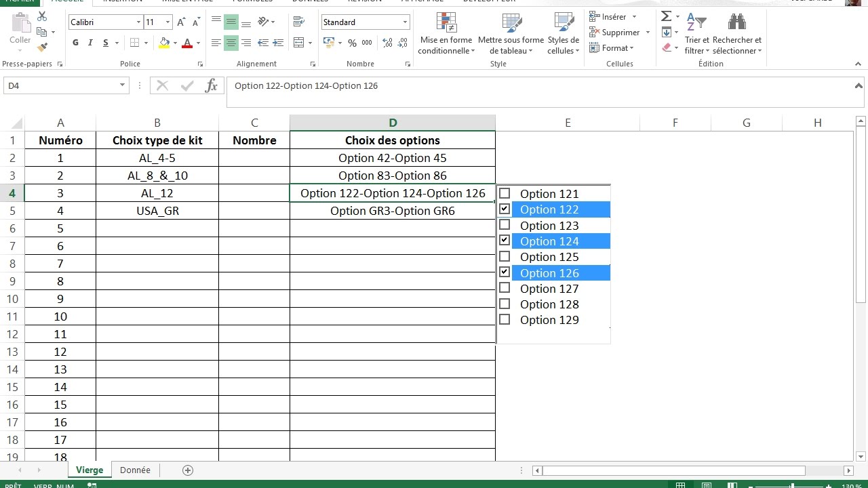Open the Alignement dialog launcher
The width and height of the screenshot is (868, 488).
313,64
